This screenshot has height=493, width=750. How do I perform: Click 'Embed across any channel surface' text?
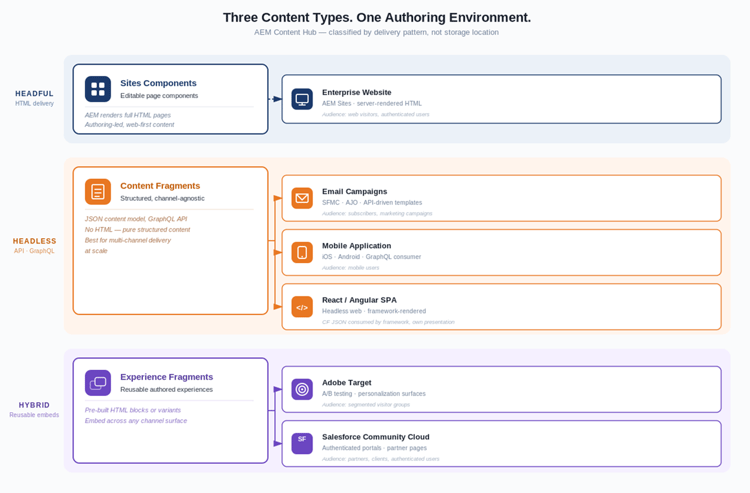click(x=136, y=421)
